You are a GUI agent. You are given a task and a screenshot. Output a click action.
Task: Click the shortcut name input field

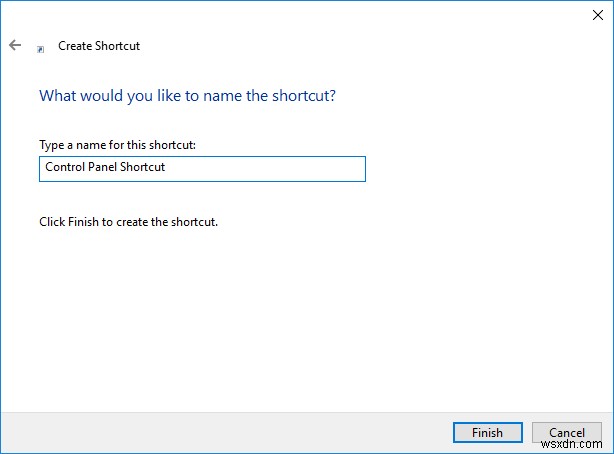tap(202, 169)
